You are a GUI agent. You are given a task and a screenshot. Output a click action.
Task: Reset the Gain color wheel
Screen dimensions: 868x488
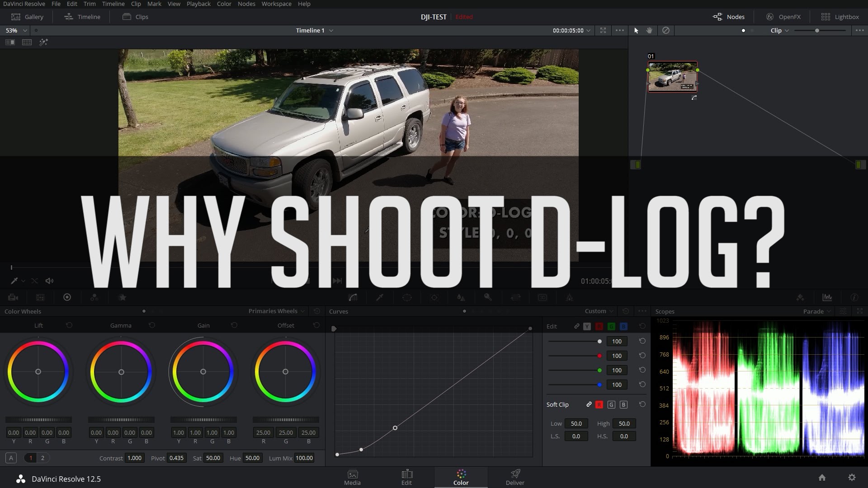[x=234, y=325]
